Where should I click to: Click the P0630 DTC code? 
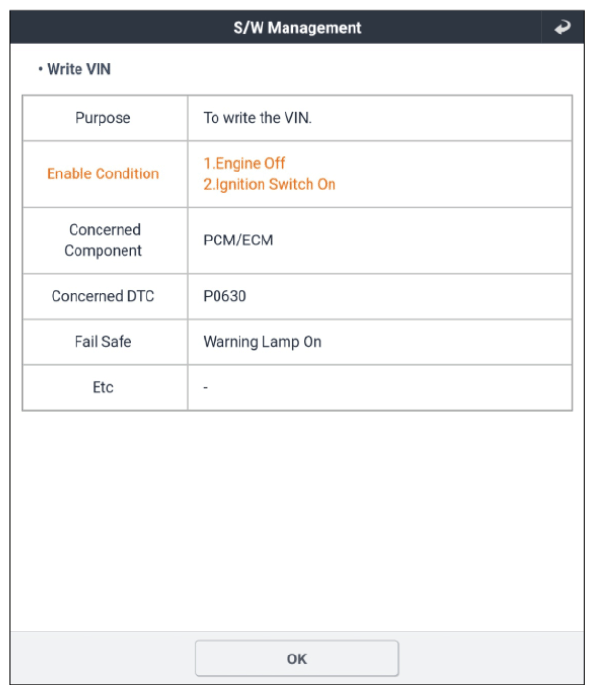click(x=224, y=296)
